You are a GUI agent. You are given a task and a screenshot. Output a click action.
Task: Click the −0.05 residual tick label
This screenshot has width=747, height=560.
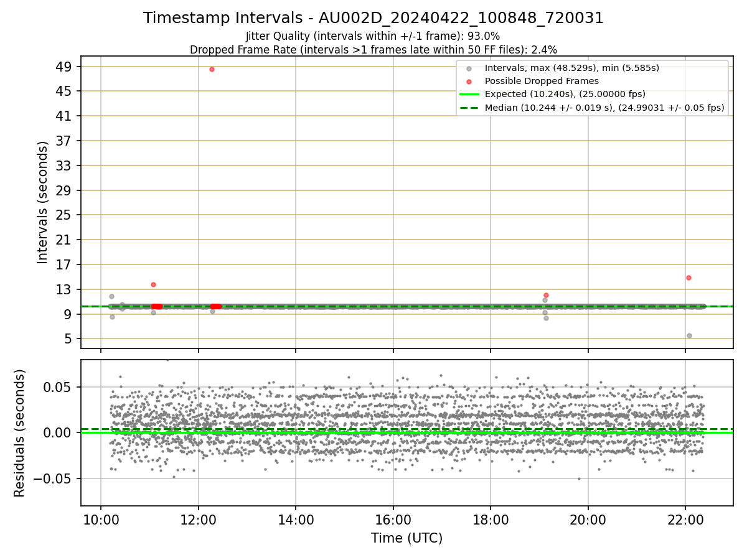pyautogui.click(x=54, y=478)
